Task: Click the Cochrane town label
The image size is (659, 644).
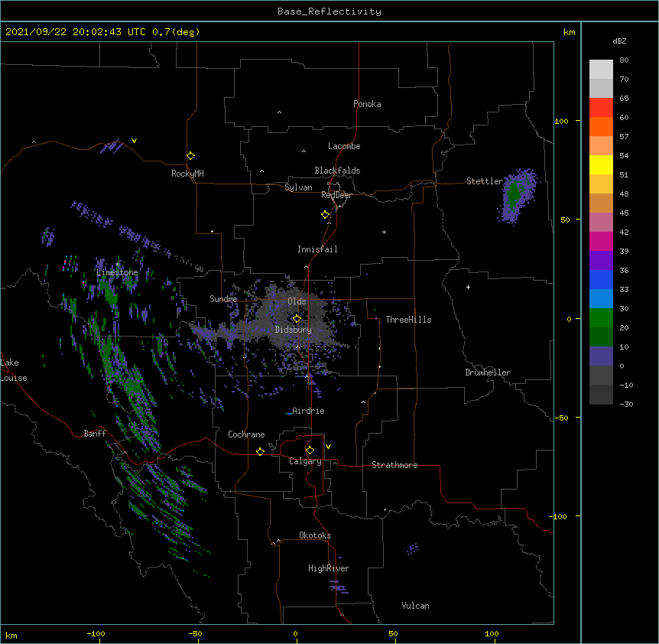Action: (x=246, y=434)
